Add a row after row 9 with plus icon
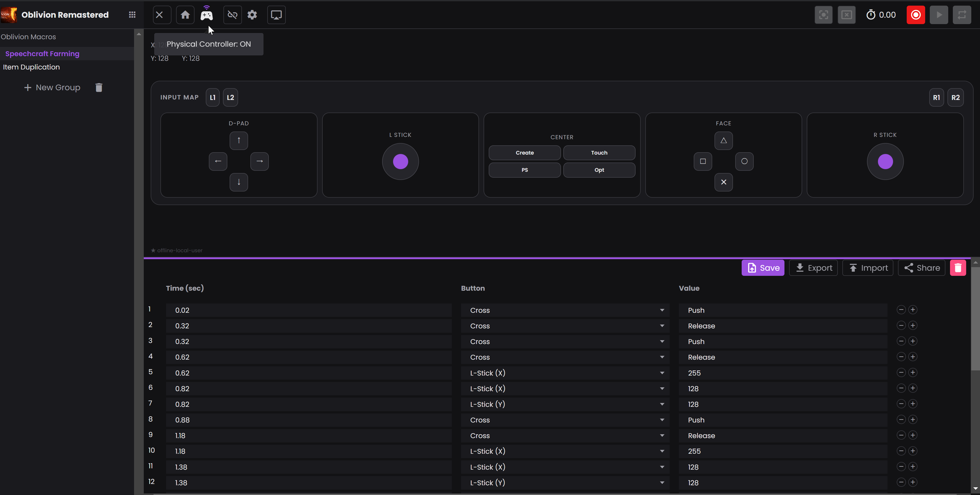980x495 pixels. coord(913,435)
